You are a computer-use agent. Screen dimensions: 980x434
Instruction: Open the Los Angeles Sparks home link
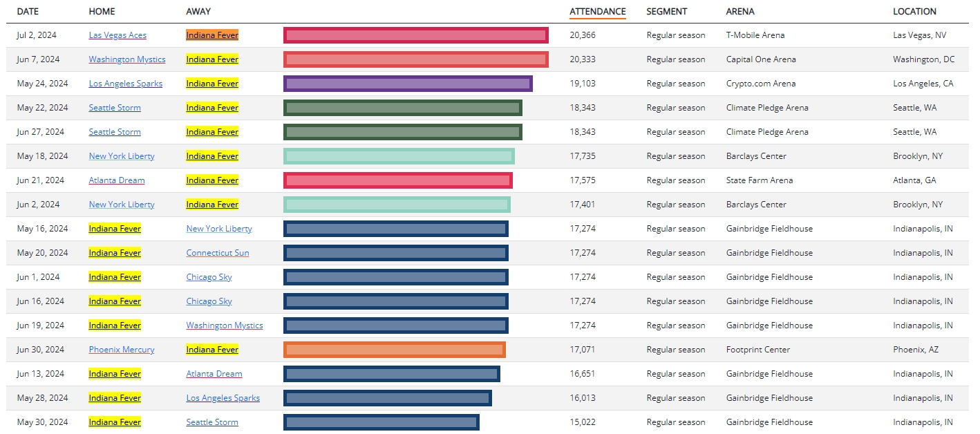point(125,84)
